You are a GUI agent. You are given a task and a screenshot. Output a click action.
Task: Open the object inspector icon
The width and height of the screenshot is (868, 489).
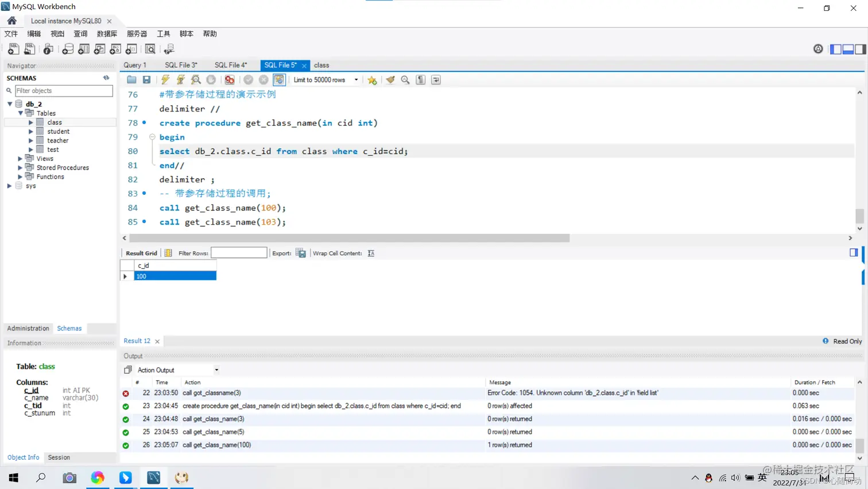click(x=49, y=49)
